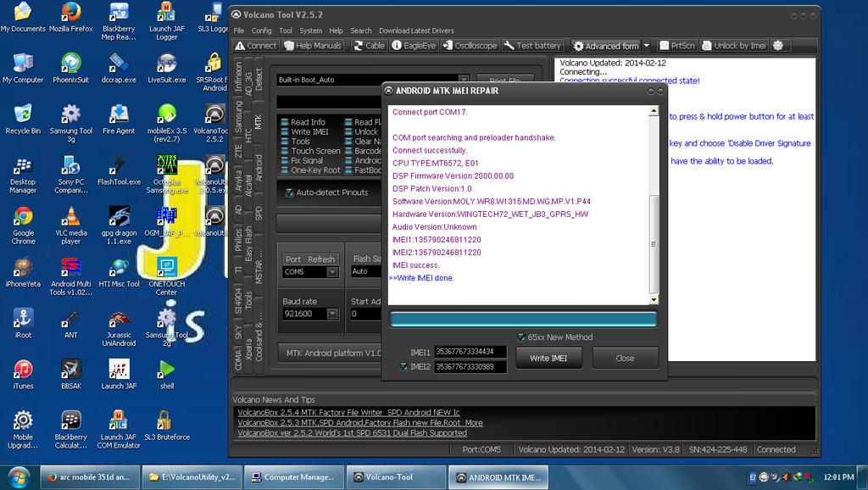The width and height of the screenshot is (868, 490).
Task: Toggle the Auto-detect Pinouts checkbox
Action: click(x=289, y=192)
